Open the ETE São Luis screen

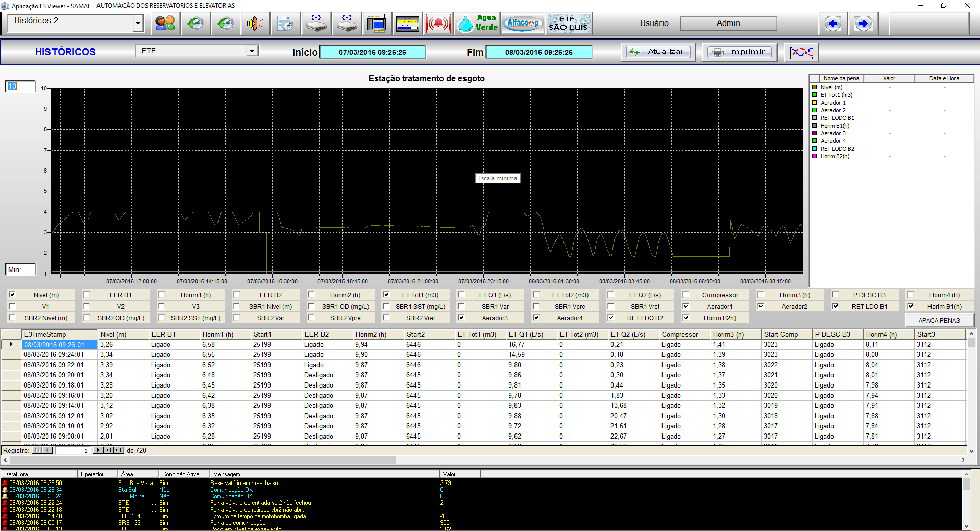(568, 23)
